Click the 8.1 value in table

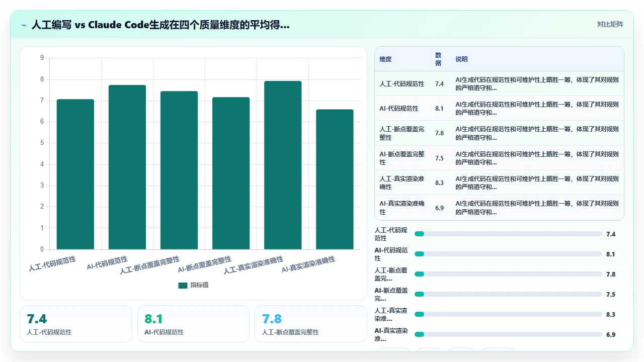(439, 108)
